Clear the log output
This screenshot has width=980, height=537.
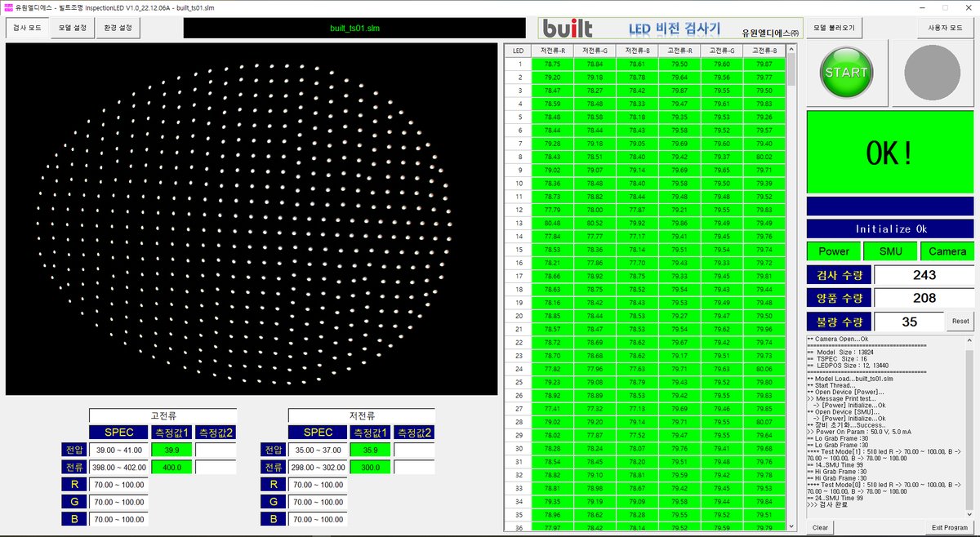[820, 527]
